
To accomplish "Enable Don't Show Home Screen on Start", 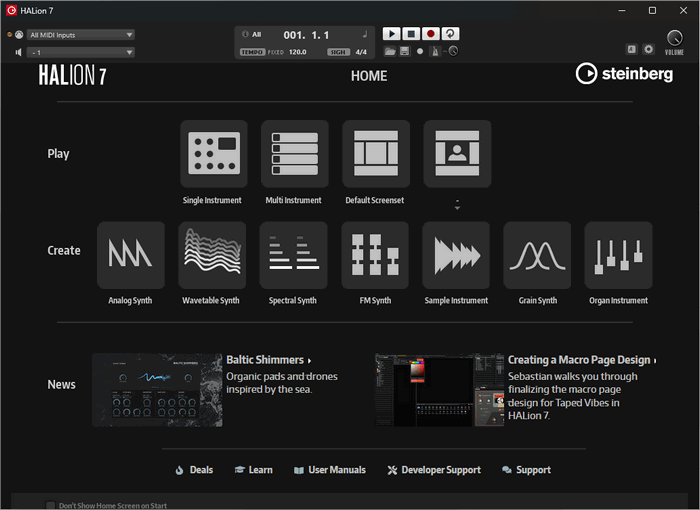I will (50, 505).
